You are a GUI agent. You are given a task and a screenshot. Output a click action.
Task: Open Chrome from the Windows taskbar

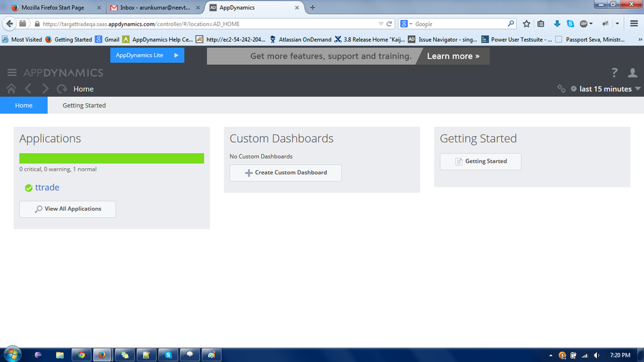click(81, 355)
